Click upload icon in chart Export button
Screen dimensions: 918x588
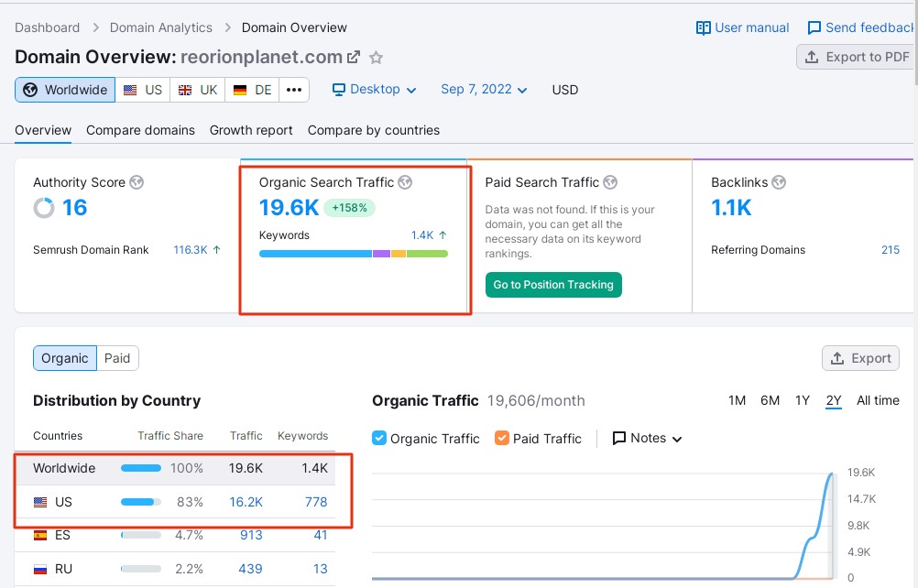point(837,358)
